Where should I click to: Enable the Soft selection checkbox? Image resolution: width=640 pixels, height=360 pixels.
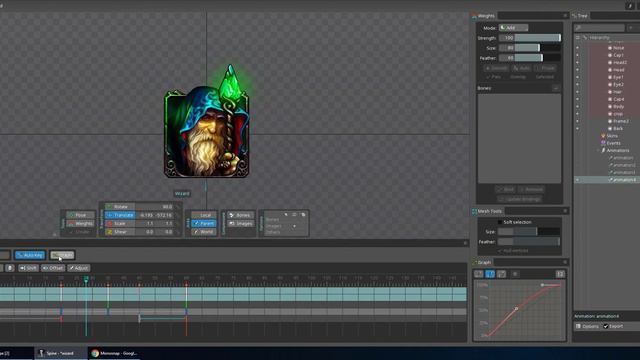click(x=500, y=222)
